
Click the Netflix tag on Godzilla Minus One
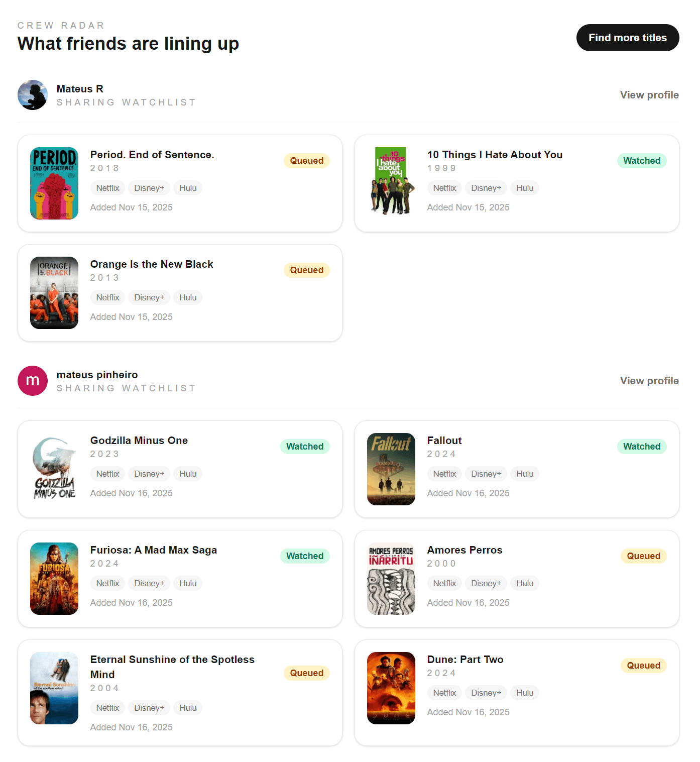[107, 474]
